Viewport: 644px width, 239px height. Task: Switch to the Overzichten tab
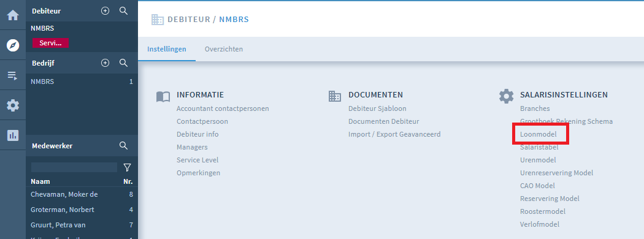click(224, 49)
